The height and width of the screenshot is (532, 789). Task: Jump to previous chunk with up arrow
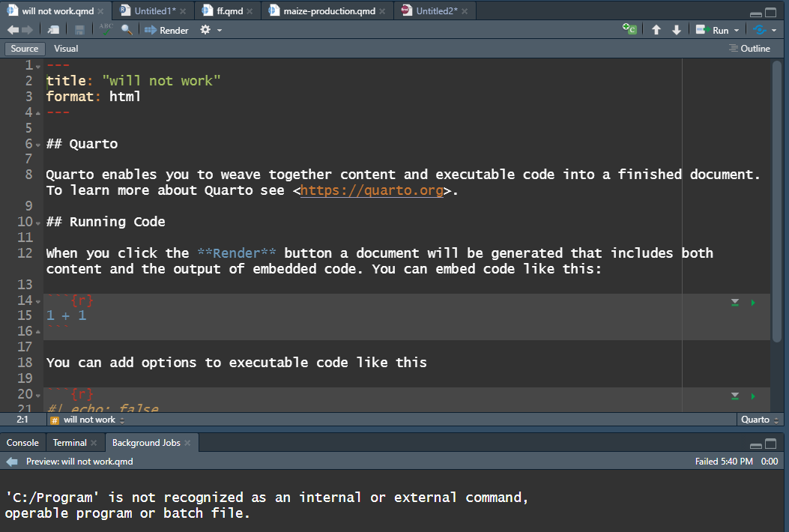click(656, 29)
